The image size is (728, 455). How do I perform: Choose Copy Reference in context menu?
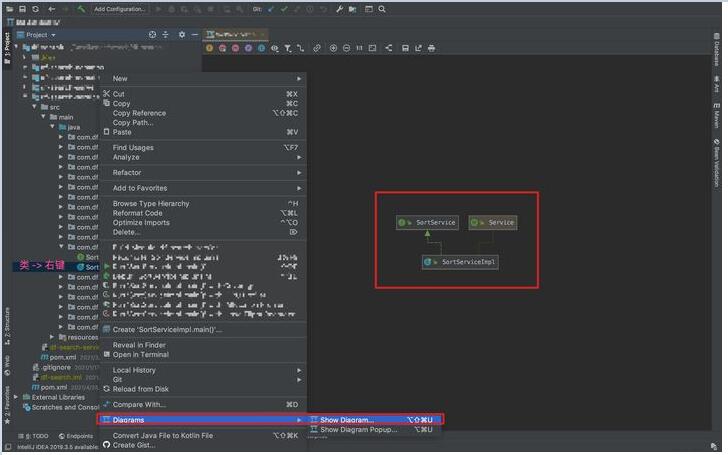pyautogui.click(x=203, y=113)
